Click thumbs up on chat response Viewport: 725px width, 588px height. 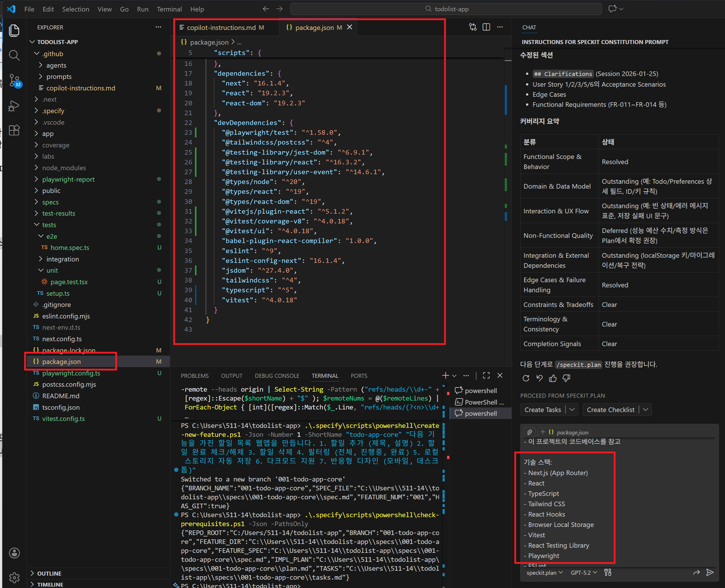point(553,378)
